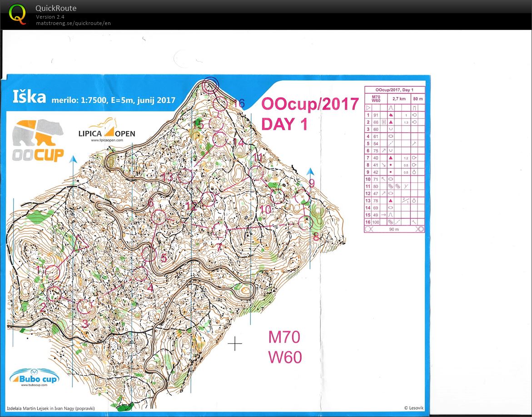Click control code 61 in row 4
This screenshot has width=532, height=417.
click(376, 136)
